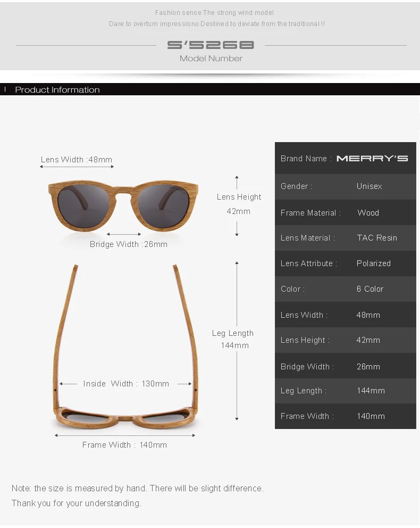Viewport: 420px width, 528px height.
Task: Select the 'Model Number' caption
Action: pyautogui.click(x=211, y=59)
